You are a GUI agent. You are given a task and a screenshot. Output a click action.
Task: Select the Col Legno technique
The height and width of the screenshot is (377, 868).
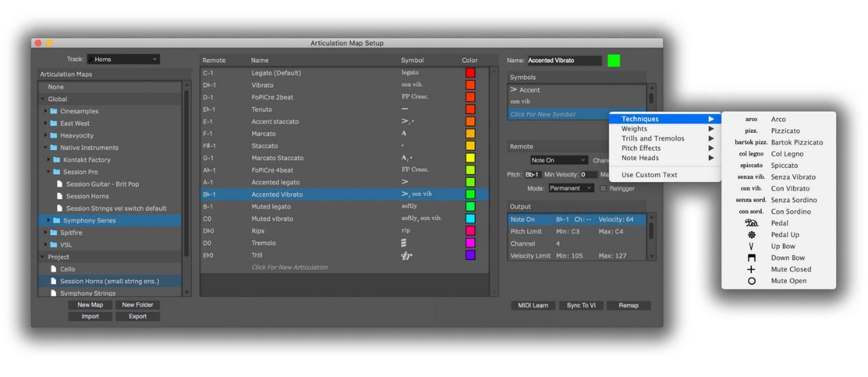778,154
